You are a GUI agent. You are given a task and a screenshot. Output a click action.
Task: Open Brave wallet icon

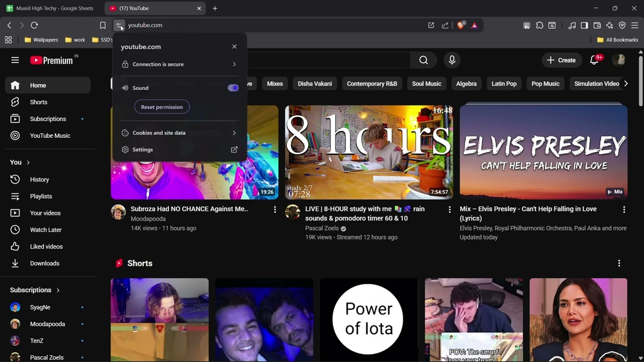pos(597,25)
